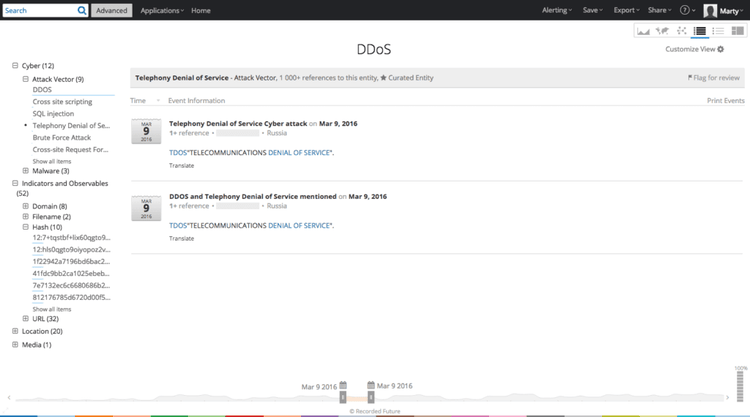Expand the Malware (3) tree node
Screen dimensions: 750x417
pyautogui.click(x=26, y=171)
